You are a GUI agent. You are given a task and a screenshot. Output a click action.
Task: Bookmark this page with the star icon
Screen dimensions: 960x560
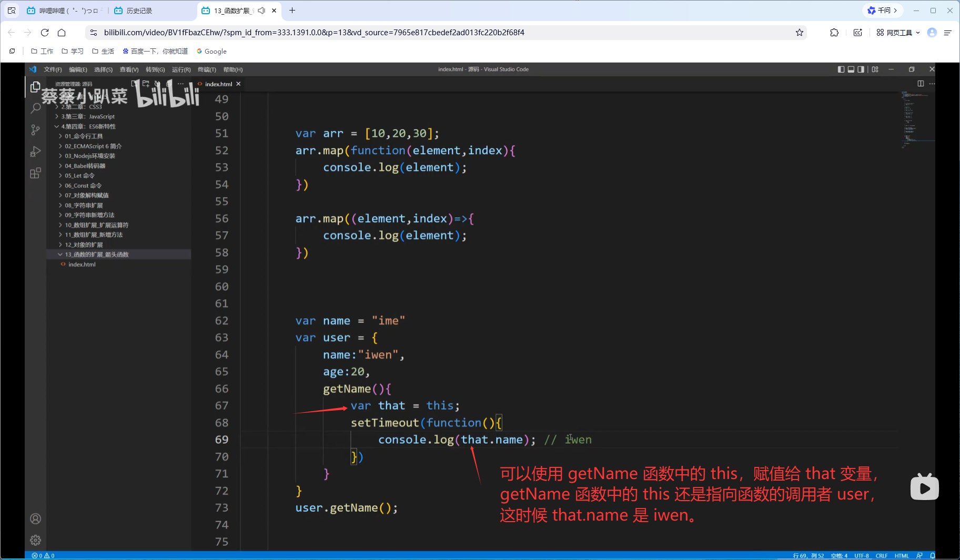click(800, 33)
